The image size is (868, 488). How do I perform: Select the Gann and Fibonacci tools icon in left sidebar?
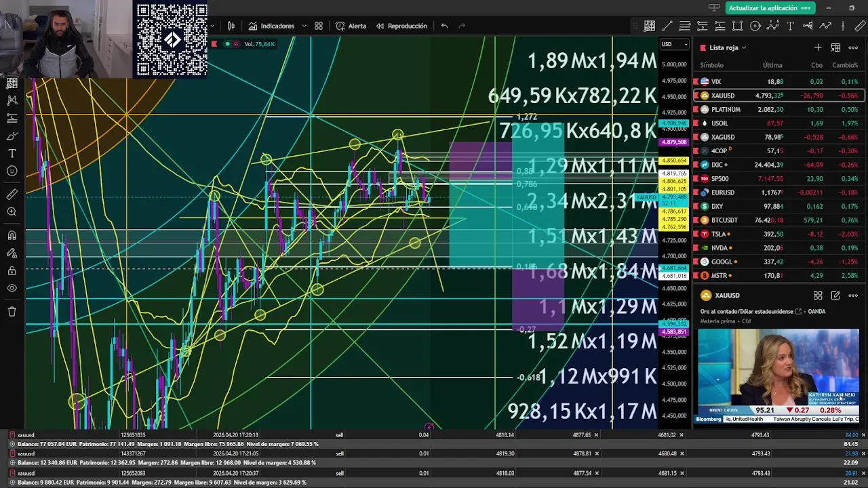pos(12,83)
